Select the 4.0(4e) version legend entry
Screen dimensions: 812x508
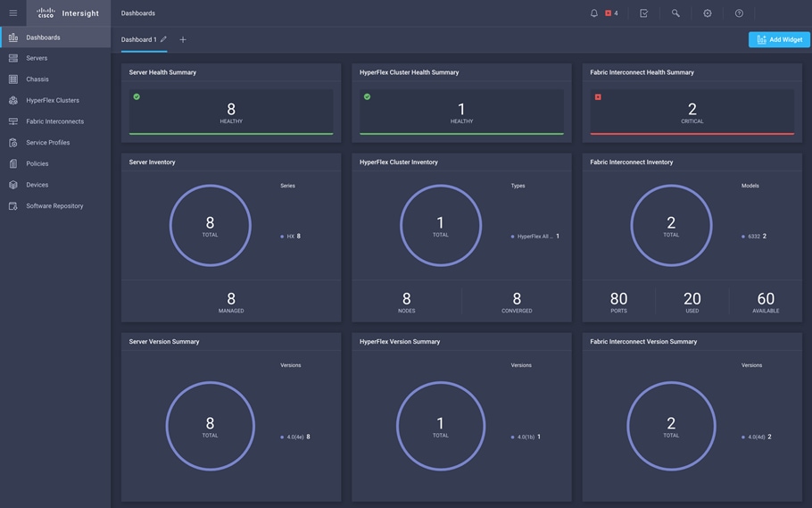coord(295,437)
